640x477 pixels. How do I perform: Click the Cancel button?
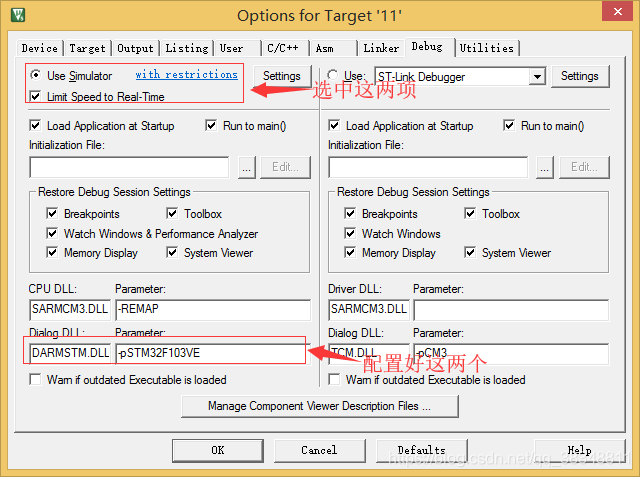[x=320, y=450]
